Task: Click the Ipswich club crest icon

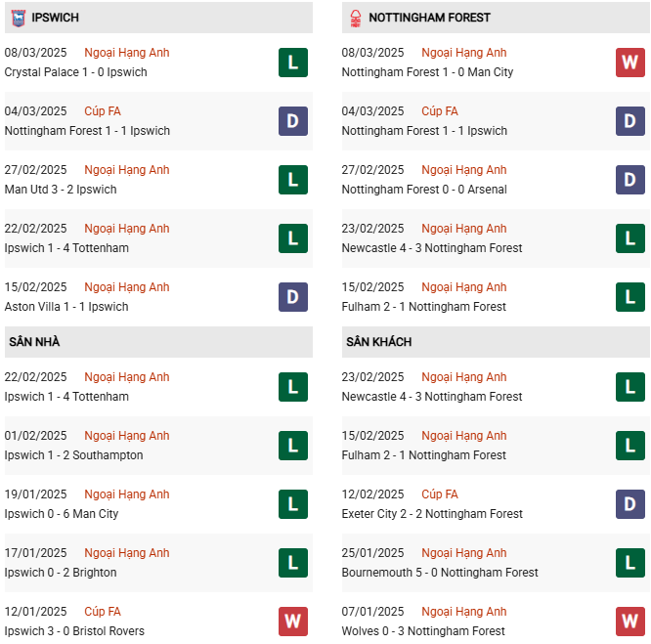Action: tap(17, 18)
